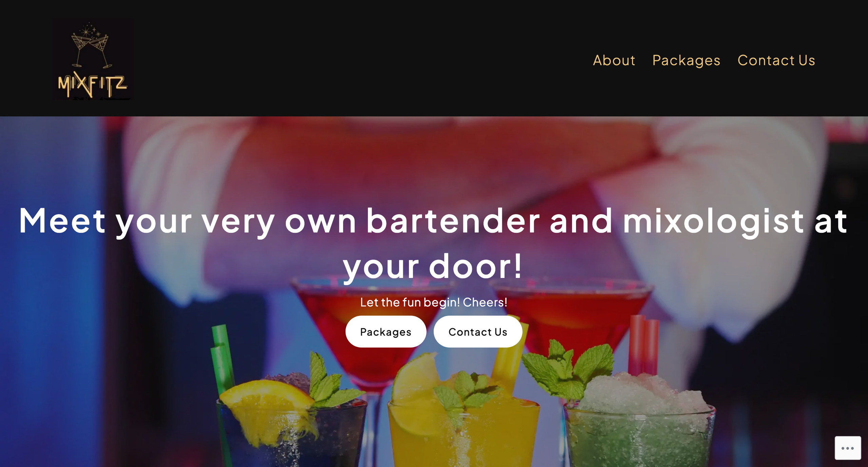Select Contact Us in the header navigation
The width and height of the screenshot is (868, 467).
776,60
